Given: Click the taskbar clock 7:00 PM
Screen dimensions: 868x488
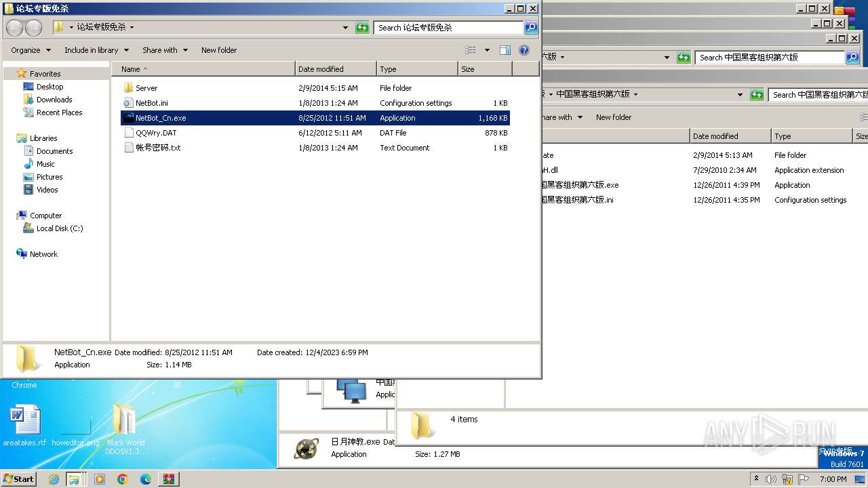Looking at the screenshot, I should (x=833, y=479).
